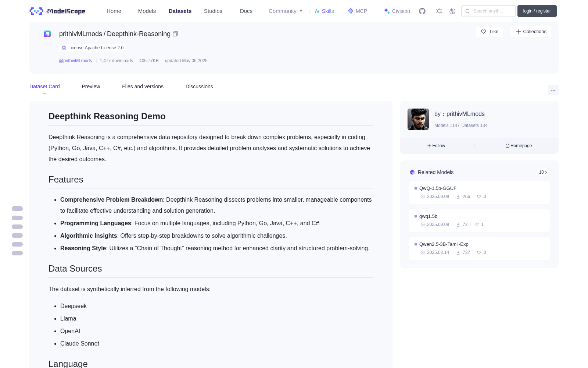This screenshot has width=588, height=368.
Task: Click the Search anything input field
Action: 488,11
